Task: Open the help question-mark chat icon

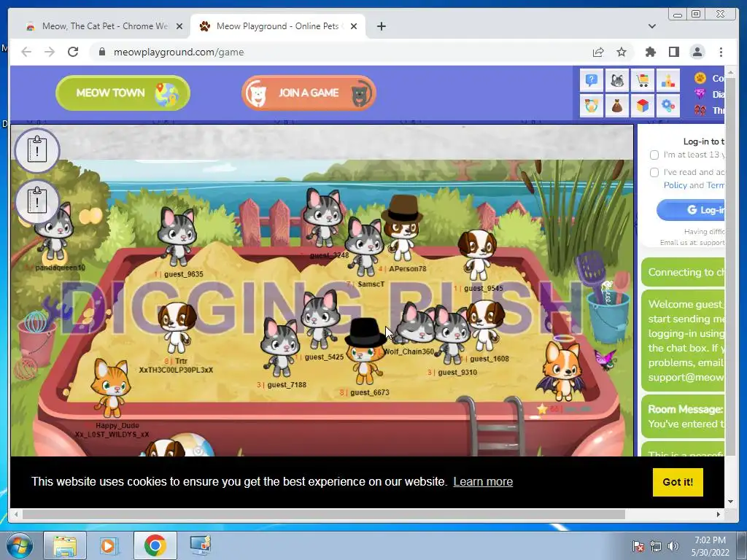Action: pos(591,80)
